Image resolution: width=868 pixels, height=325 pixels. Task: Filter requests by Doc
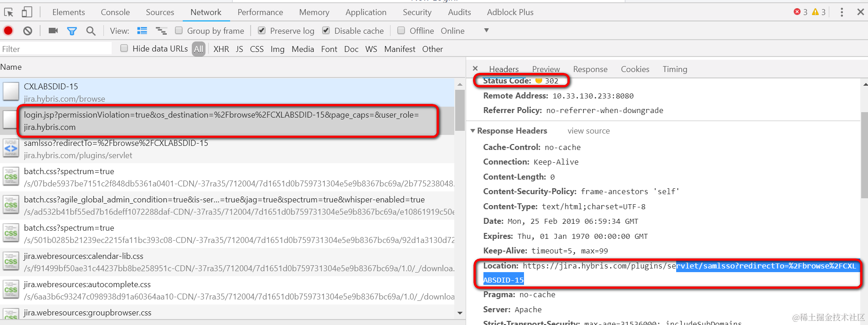351,49
